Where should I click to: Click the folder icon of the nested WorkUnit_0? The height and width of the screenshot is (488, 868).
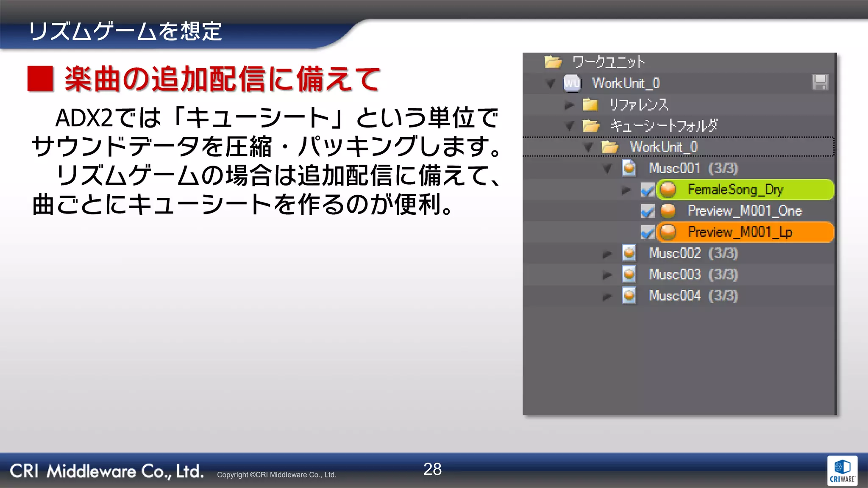[x=610, y=147]
